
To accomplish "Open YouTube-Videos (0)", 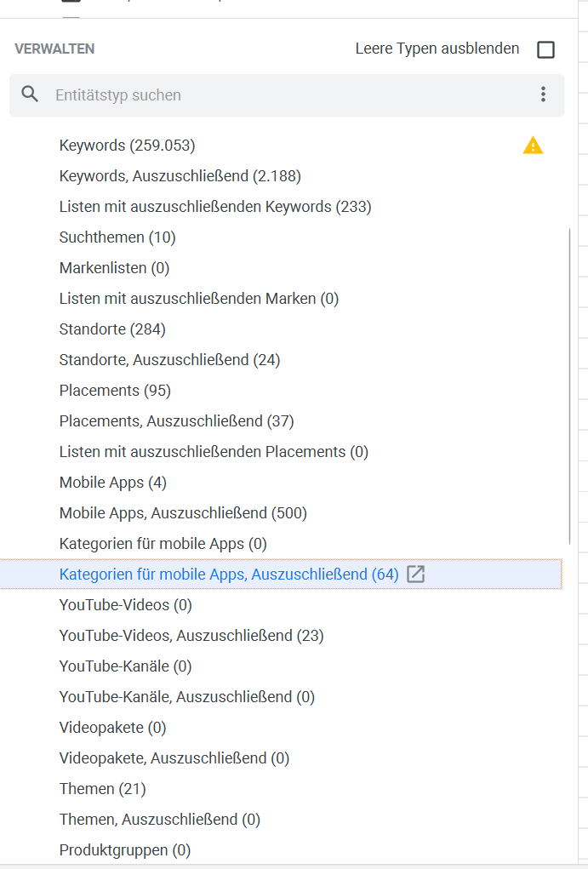I will [125, 605].
